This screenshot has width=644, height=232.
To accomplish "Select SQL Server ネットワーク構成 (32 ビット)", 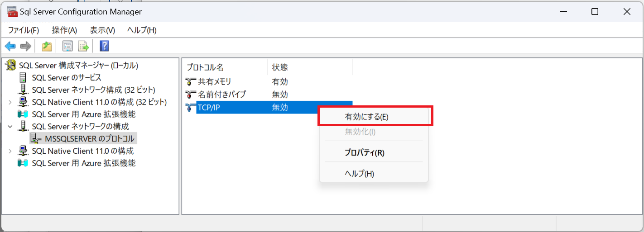I will coord(93,90).
